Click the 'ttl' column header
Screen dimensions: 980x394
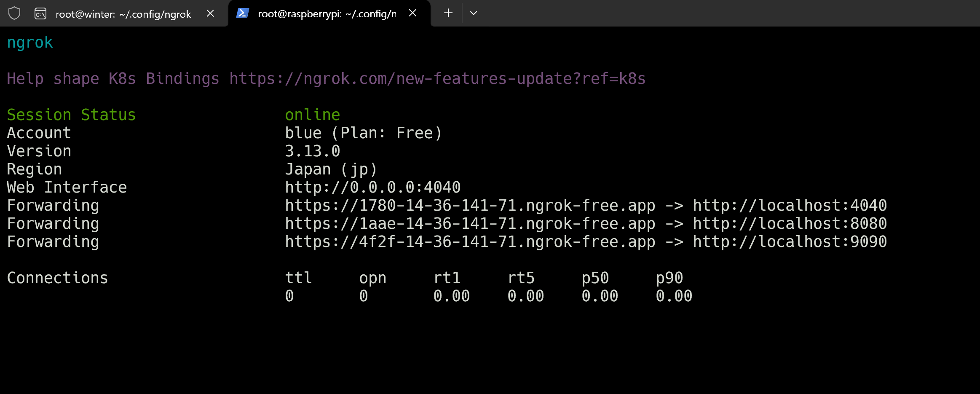click(x=298, y=278)
